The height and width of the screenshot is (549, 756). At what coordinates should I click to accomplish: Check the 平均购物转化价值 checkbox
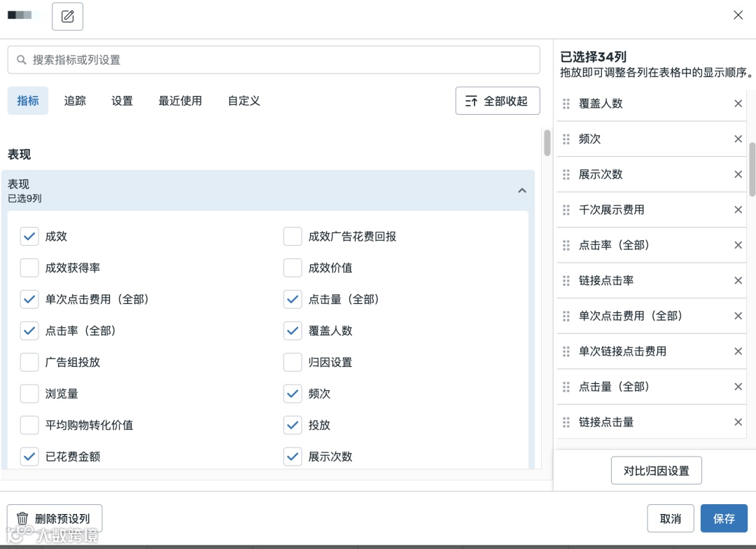(29, 425)
